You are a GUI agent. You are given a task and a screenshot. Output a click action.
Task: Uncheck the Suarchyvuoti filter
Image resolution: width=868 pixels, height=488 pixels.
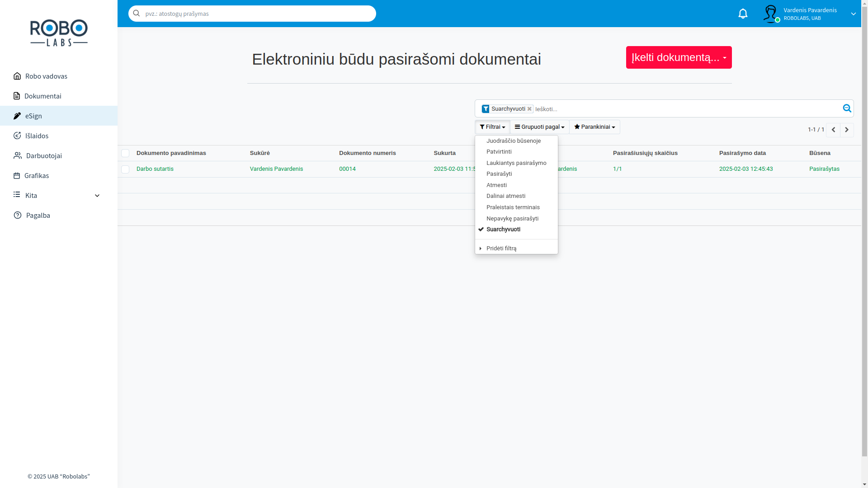pyautogui.click(x=516, y=230)
